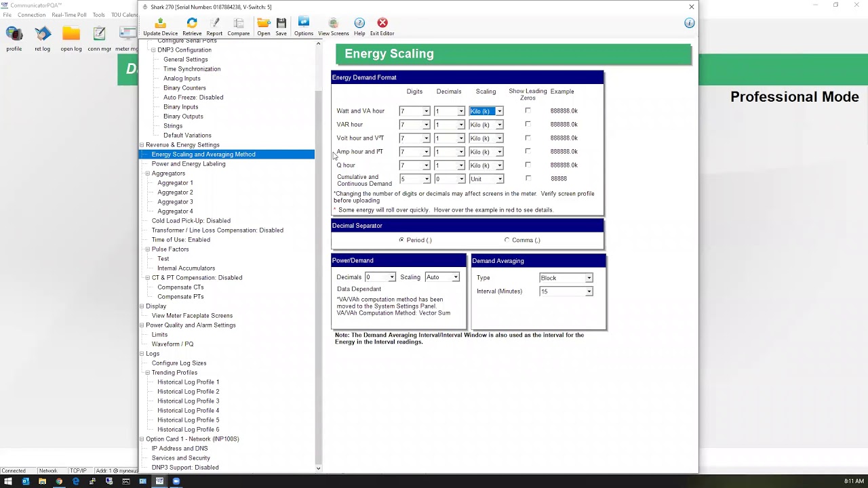Select Historical Log Profile 3
This screenshot has height=488, width=868.
188,401
